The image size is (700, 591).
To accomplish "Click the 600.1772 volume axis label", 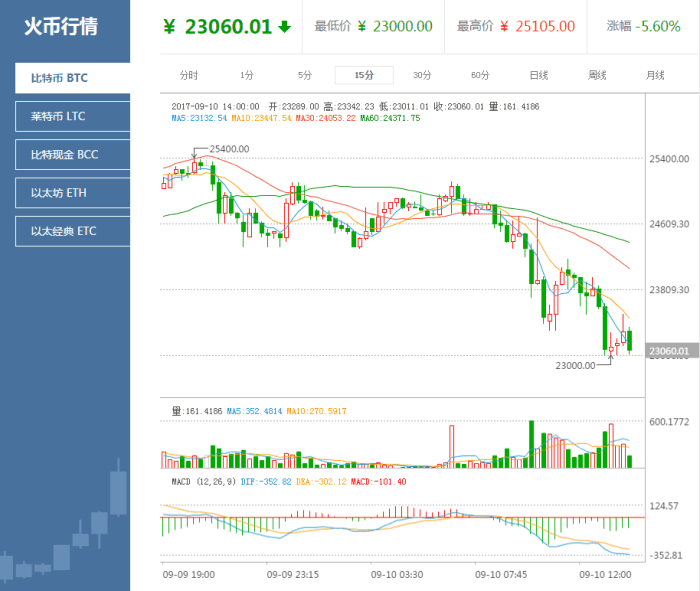I will click(x=669, y=422).
